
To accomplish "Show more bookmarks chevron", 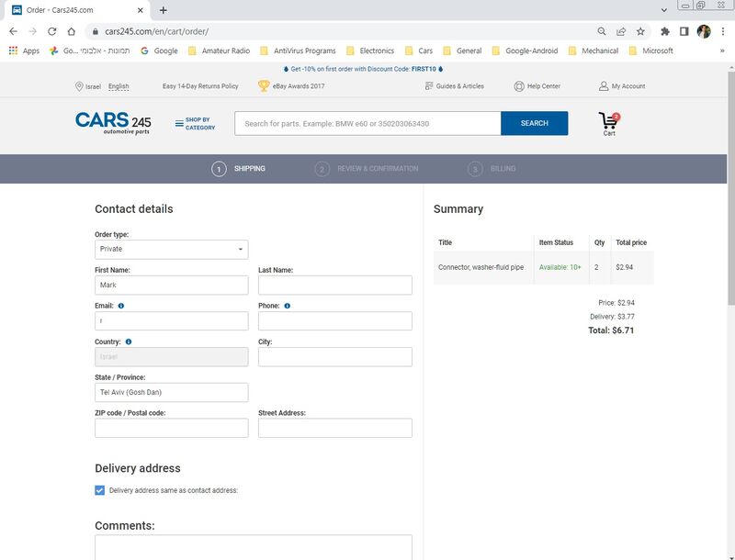I will pyautogui.click(x=722, y=50).
